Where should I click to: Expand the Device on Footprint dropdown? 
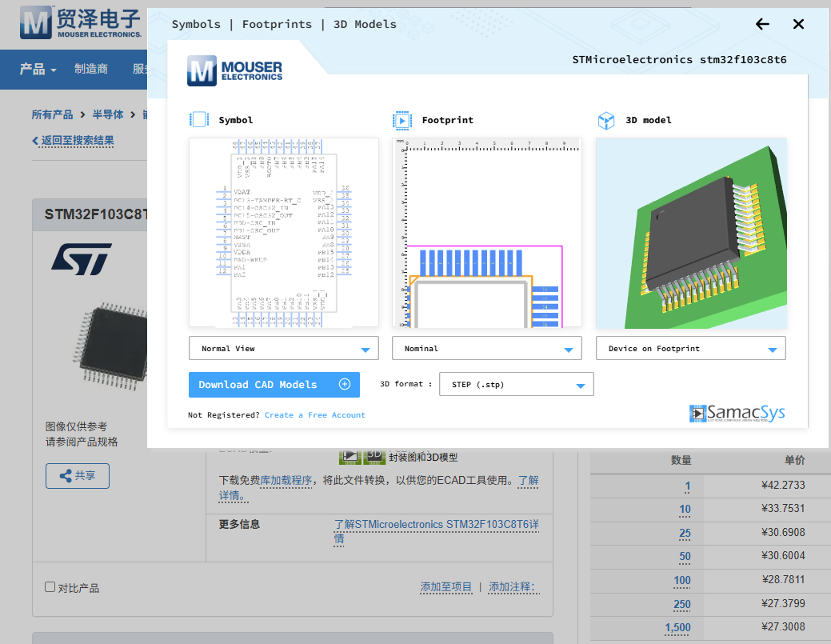[690, 348]
